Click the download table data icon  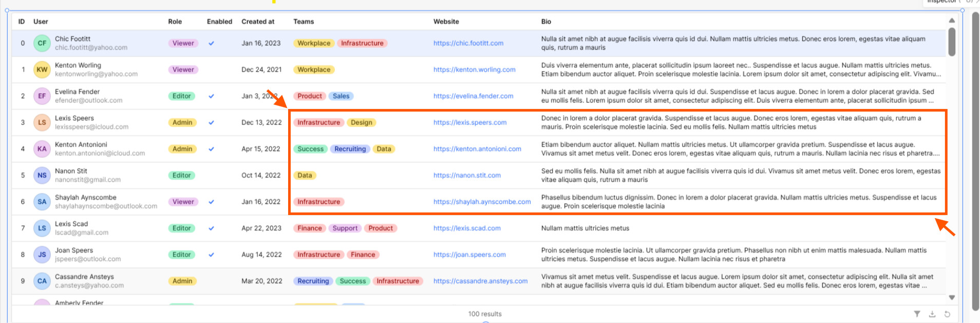[932, 314]
